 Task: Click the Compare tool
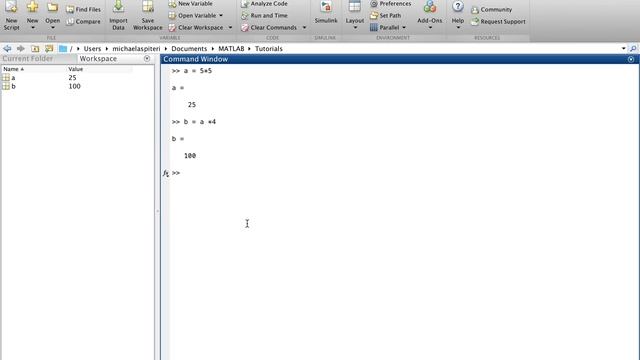pyautogui.click(x=83, y=21)
